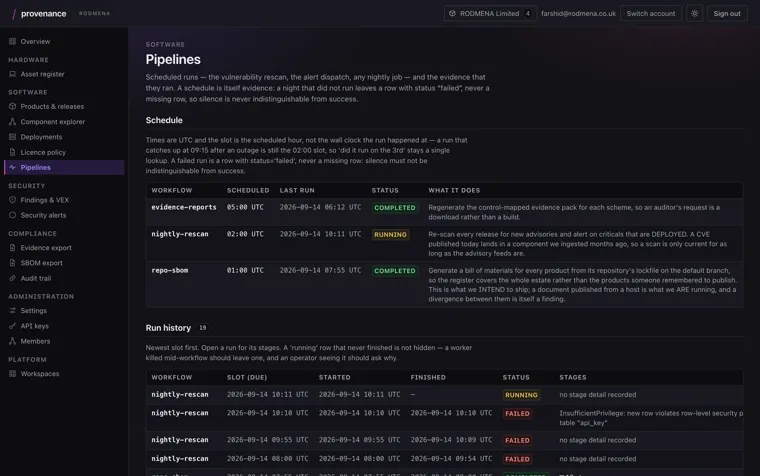760x476 pixels.
Task: Click the repo-sbom workflow in Schedule table
Action: [170, 270]
